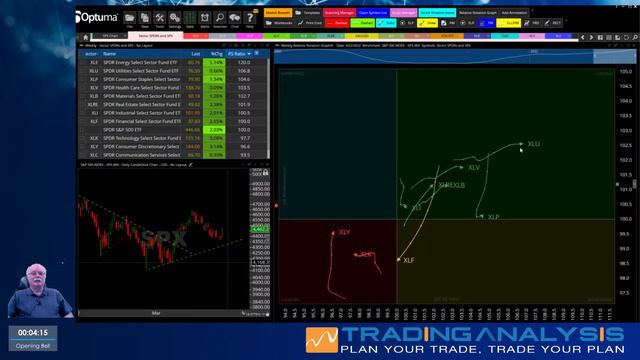Open the Workbooks folder button
The height and width of the screenshot is (360, 640).
(x=279, y=23)
